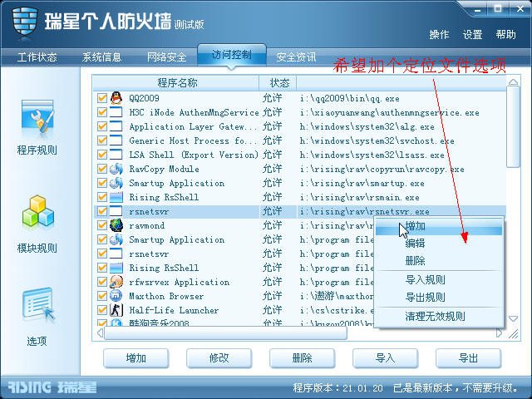This screenshot has height=399, width=532.
Task: Select the 访问控制 tab
Action: click(232, 55)
